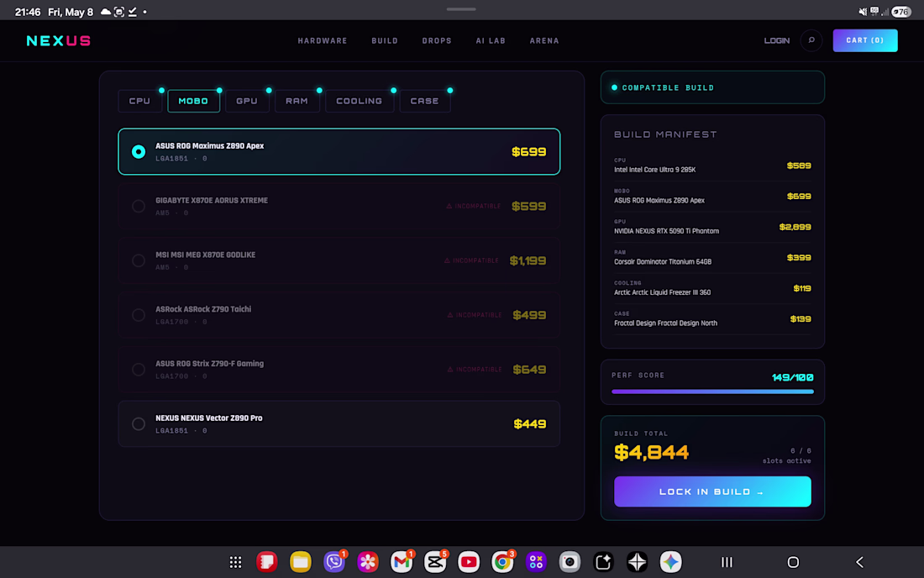This screenshot has height=578, width=924.
Task: Open the Gemini app in taskbar
Action: [x=670, y=562]
